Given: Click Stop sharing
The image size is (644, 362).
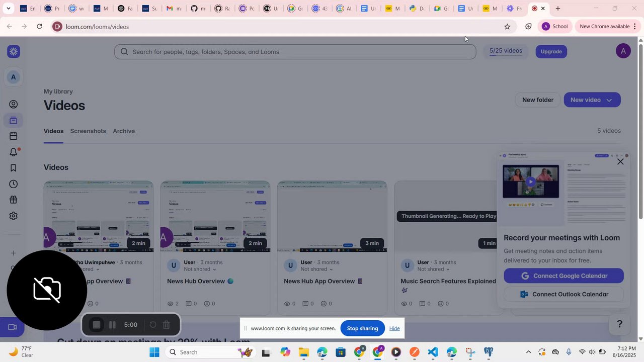Looking at the screenshot, I should tap(362, 328).
